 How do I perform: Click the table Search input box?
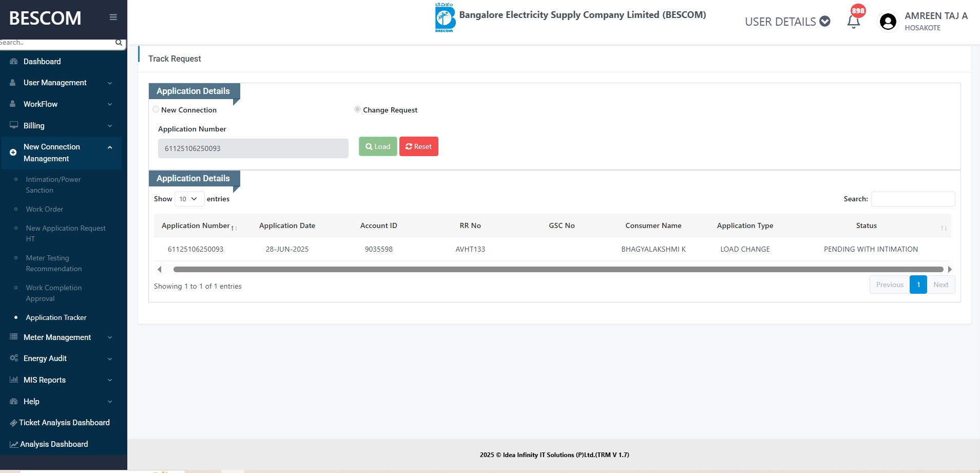[x=913, y=199]
